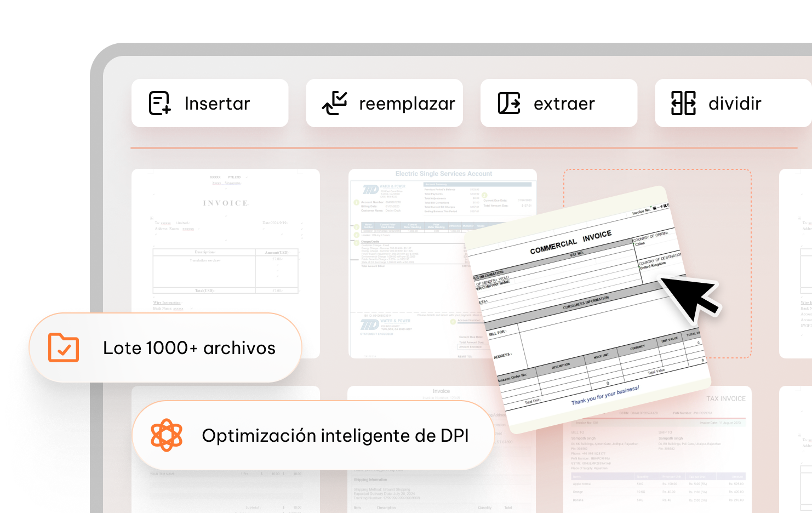Click the reemplazar arrows icon
Screen dimensions: 812x513
click(334, 103)
